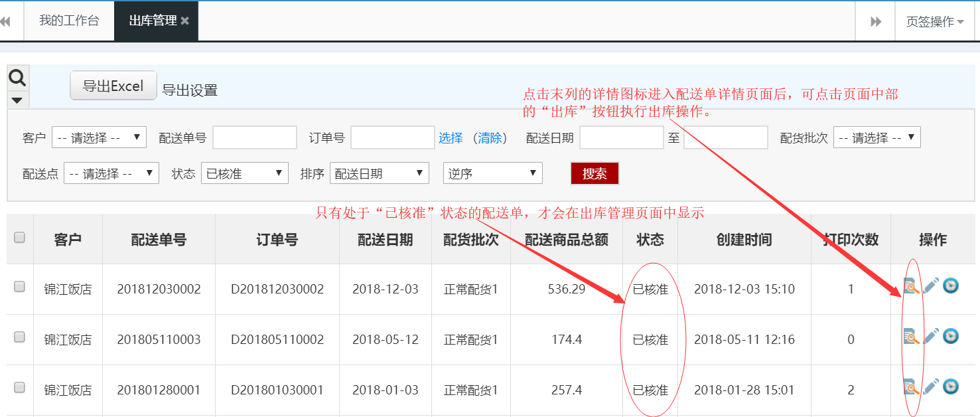Screen dimensions: 980x417
Task: Click the 选择 link next to 订单号
Action: tap(451, 138)
